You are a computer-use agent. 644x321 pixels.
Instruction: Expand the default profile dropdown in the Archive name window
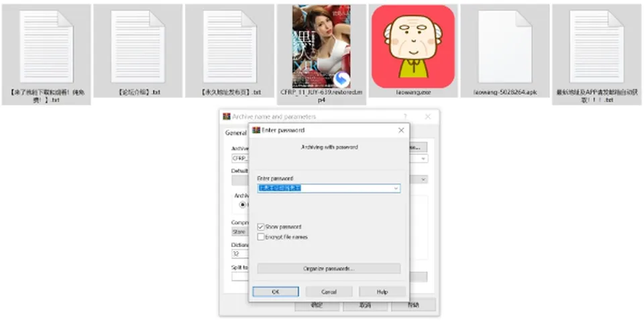point(424,179)
